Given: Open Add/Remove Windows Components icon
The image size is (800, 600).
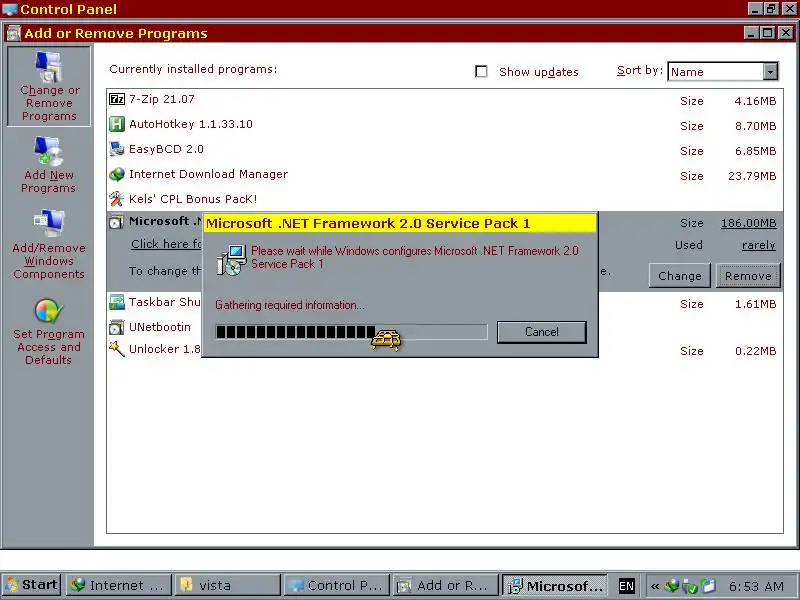Looking at the screenshot, I should click(x=49, y=223).
